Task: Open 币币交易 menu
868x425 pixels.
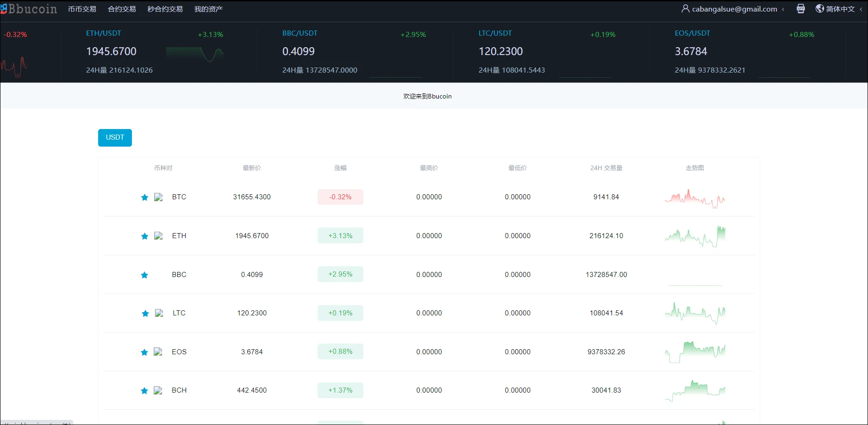Action: tap(82, 9)
